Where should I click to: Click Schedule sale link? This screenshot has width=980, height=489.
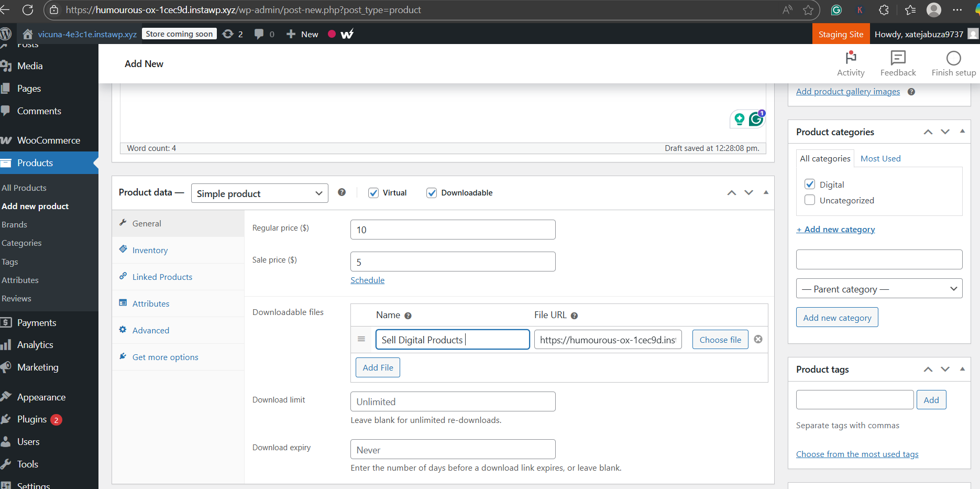[367, 280]
